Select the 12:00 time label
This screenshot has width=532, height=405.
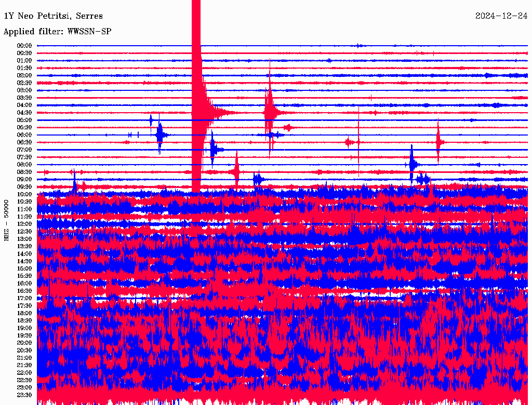click(24, 224)
